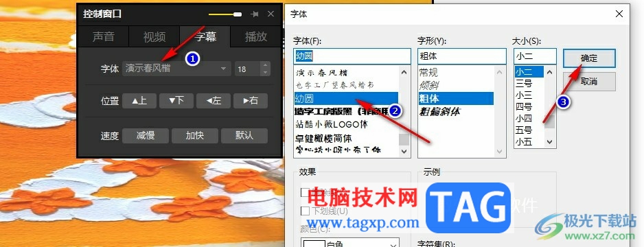The height and width of the screenshot is (247, 644).
Task: Switch to the 声音 tab
Action: tap(103, 37)
